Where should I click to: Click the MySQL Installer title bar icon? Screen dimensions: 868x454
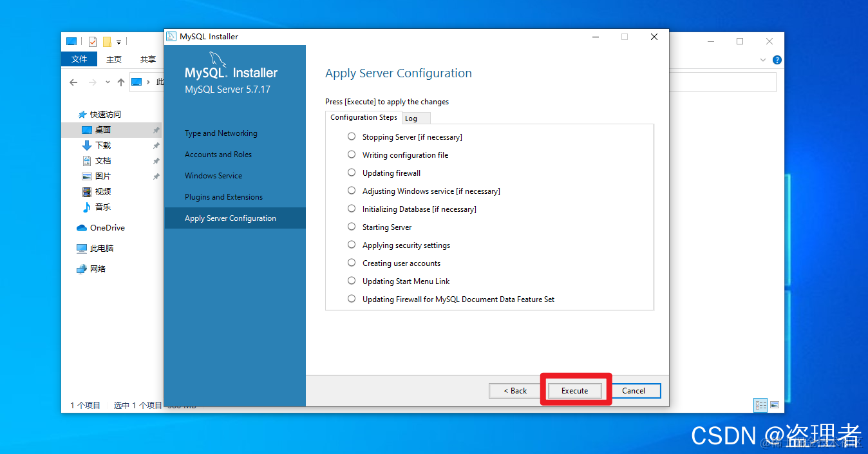tap(171, 37)
